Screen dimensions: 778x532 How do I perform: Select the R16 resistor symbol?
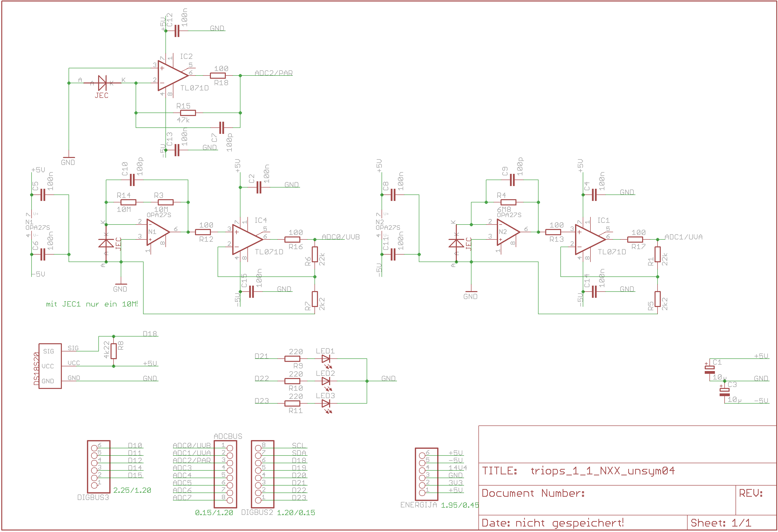(x=292, y=239)
